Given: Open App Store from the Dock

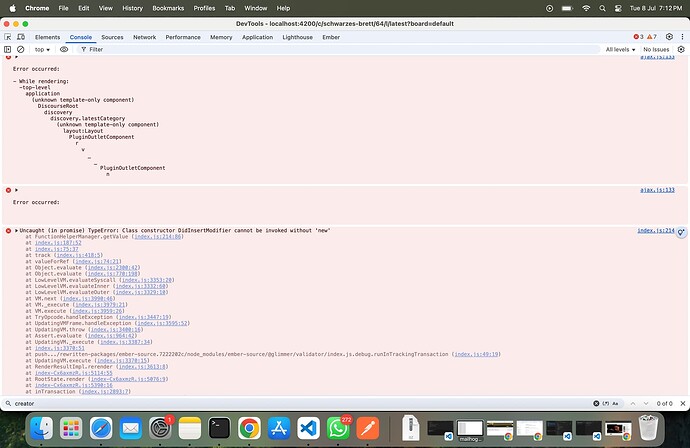Looking at the screenshot, I should point(279,428).
